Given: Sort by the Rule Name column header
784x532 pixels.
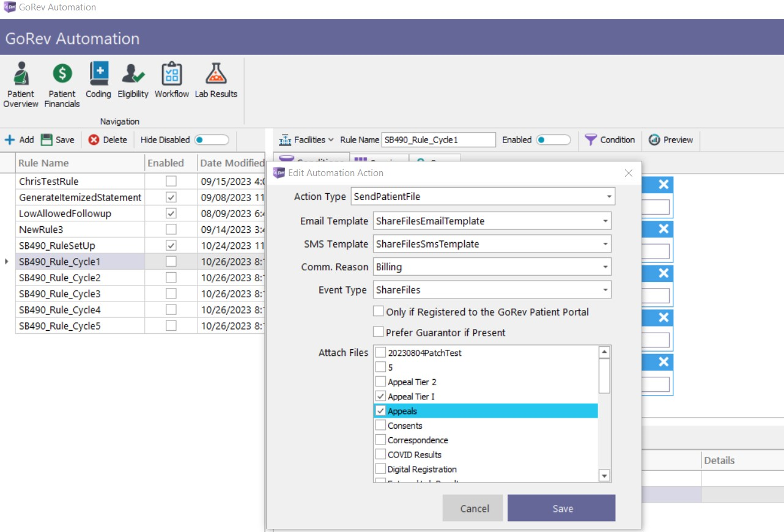Looking at the screenshot, I should 80,163.
